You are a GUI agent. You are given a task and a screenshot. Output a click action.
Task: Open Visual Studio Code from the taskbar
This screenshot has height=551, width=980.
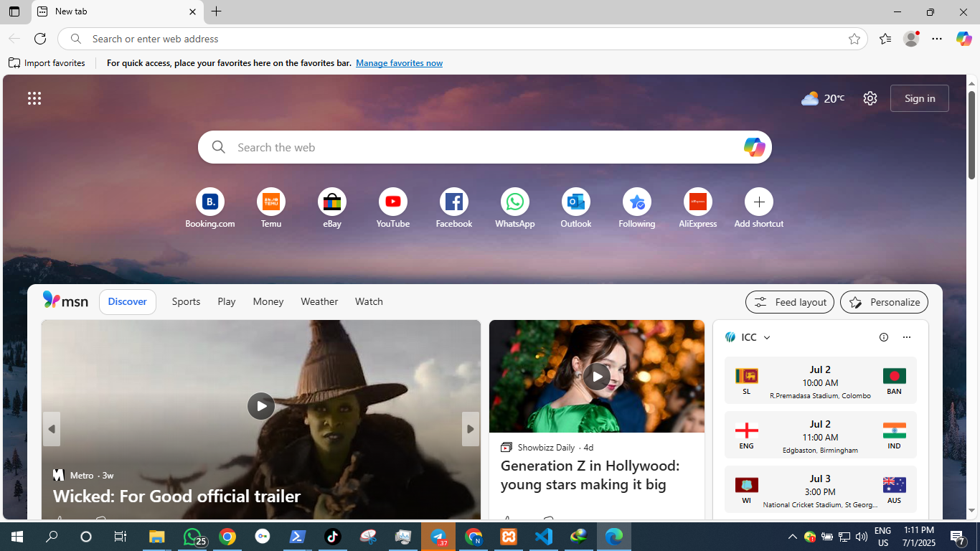[x=544, y=537]
